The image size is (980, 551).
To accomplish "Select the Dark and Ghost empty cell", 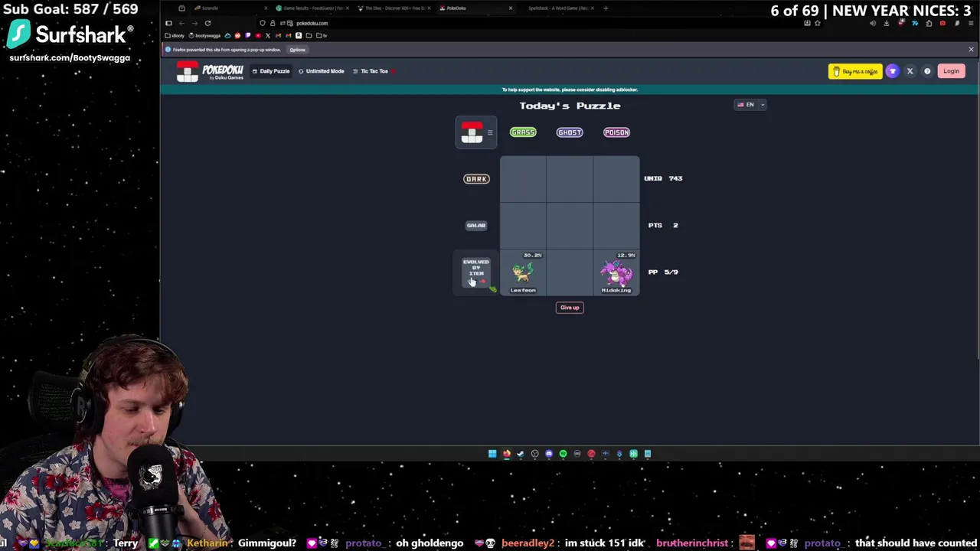I will click(570, 179).
